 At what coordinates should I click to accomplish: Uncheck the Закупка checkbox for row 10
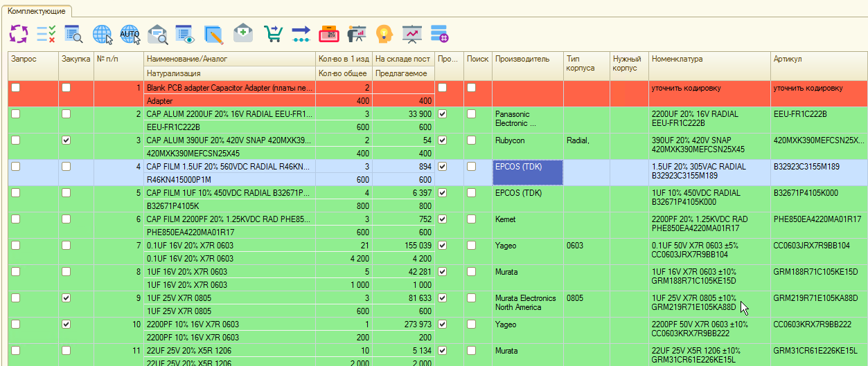[66, 324]
